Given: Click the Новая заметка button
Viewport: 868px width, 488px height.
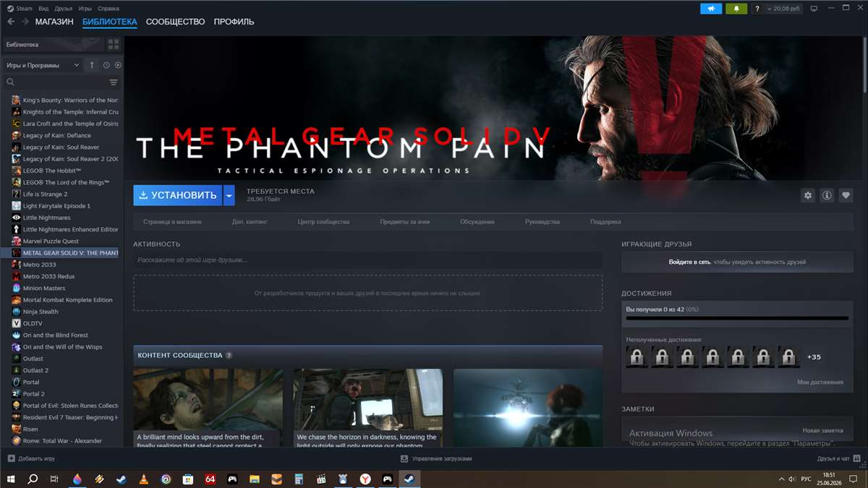Looking at the screenshot, I should point(822,430).
